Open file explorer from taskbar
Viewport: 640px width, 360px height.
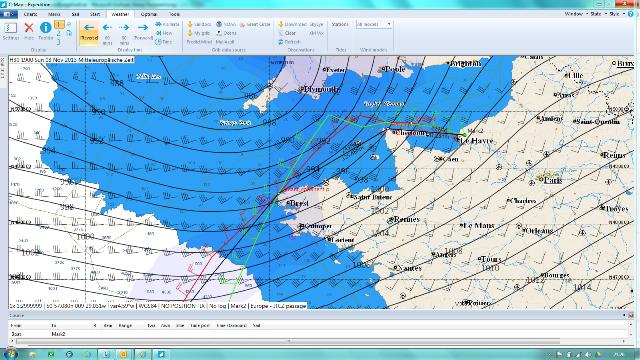(32, 354)
